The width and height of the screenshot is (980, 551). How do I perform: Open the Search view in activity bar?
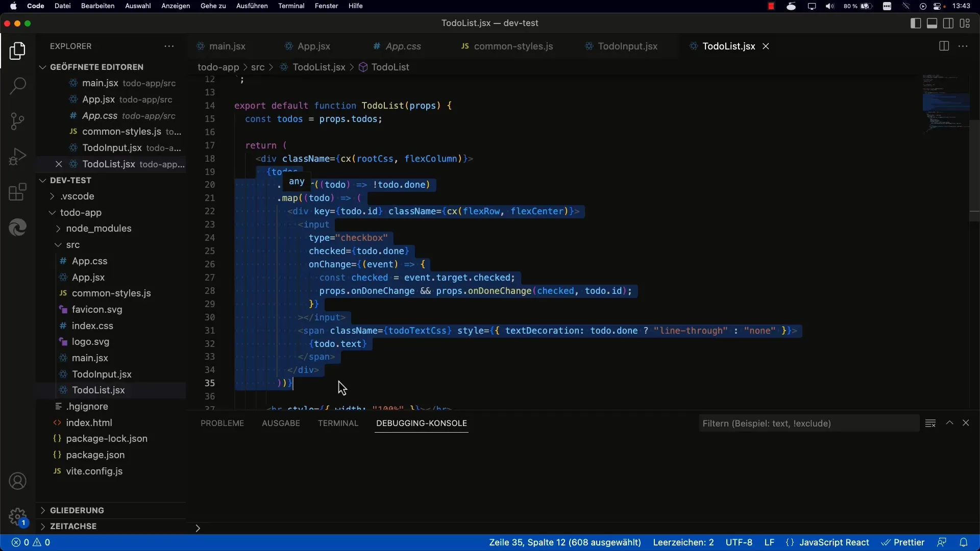[17, 86]
